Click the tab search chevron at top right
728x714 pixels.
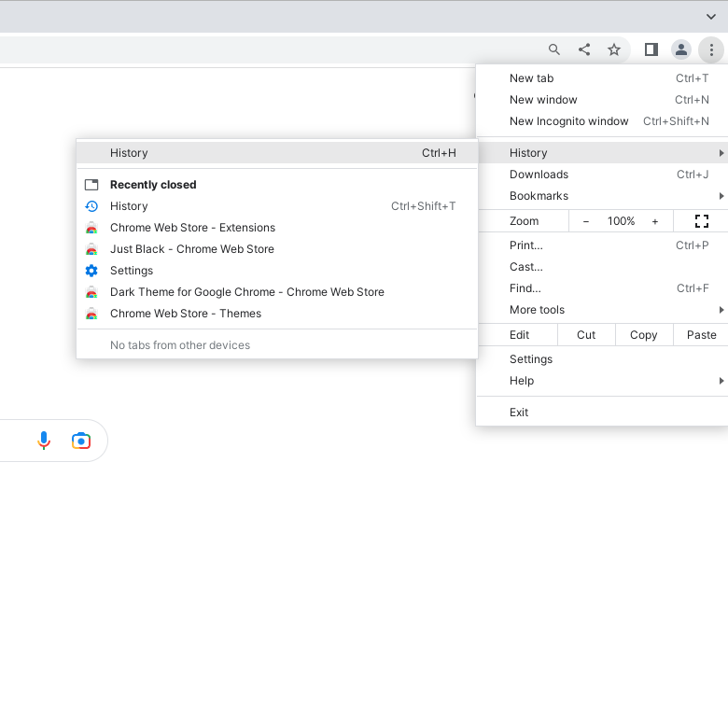pos(711,17)
